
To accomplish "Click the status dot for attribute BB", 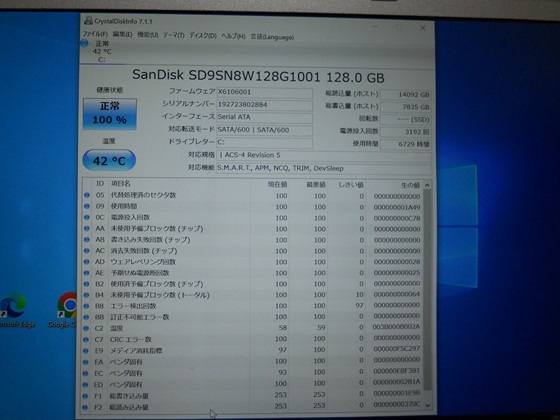I will (86, 317).
